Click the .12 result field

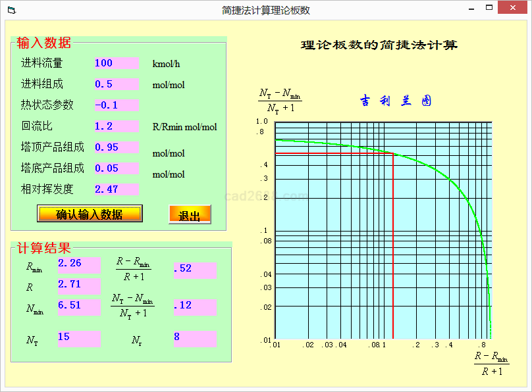194,307
